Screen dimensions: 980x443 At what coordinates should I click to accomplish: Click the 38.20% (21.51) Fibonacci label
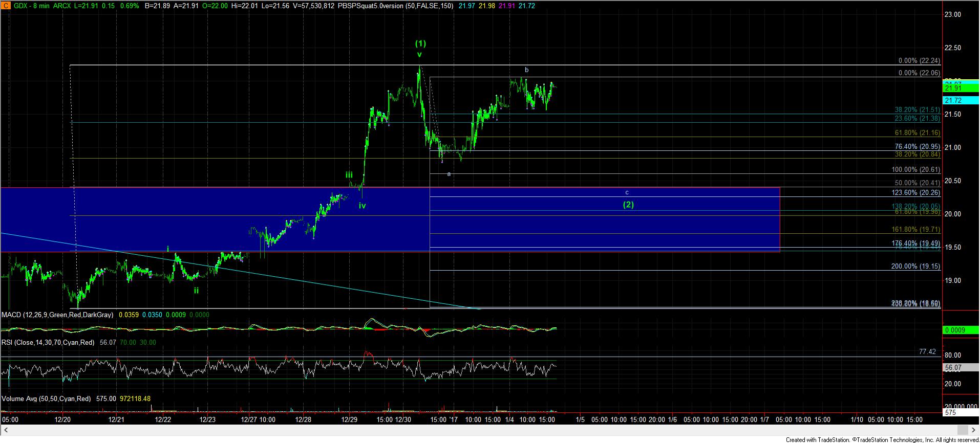917,109
